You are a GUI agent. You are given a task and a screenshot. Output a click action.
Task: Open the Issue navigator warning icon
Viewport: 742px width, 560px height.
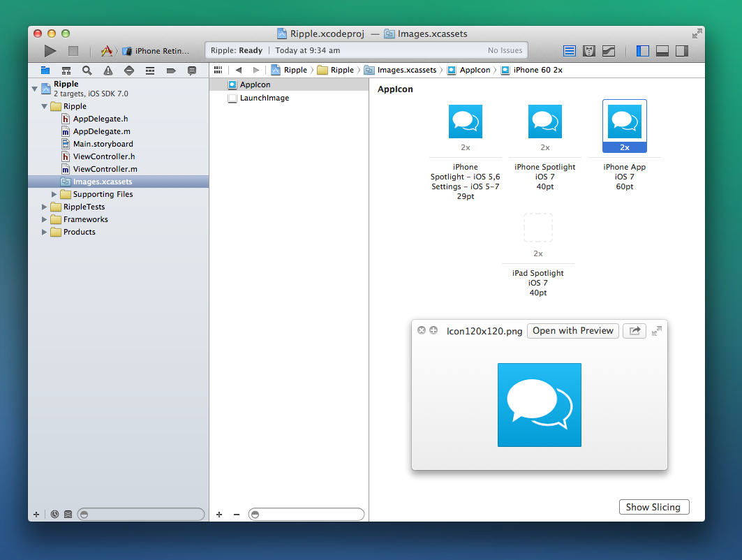[108, 71]
